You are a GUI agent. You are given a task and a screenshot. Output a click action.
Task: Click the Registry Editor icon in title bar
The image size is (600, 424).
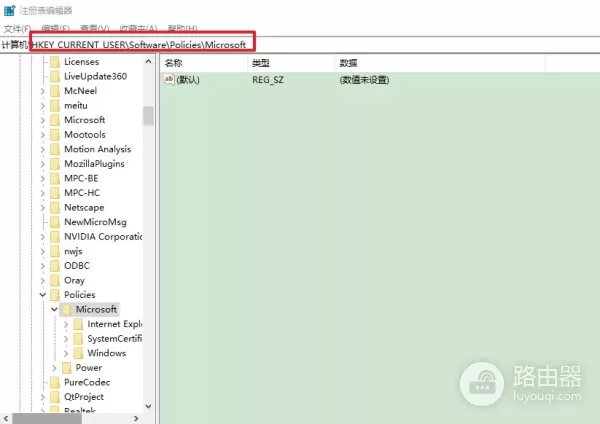pyautogui.click(x=9, y=10)
